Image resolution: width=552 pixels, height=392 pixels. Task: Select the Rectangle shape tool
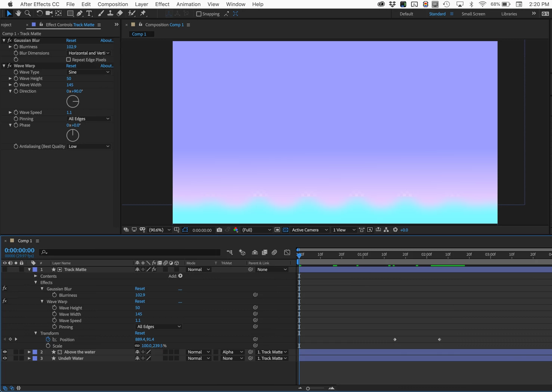70,13
